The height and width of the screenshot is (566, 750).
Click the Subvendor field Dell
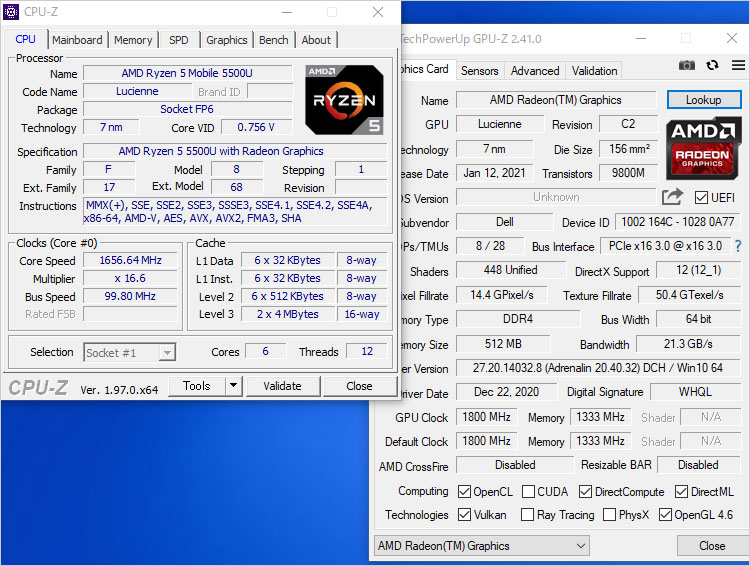pos(505,222)
